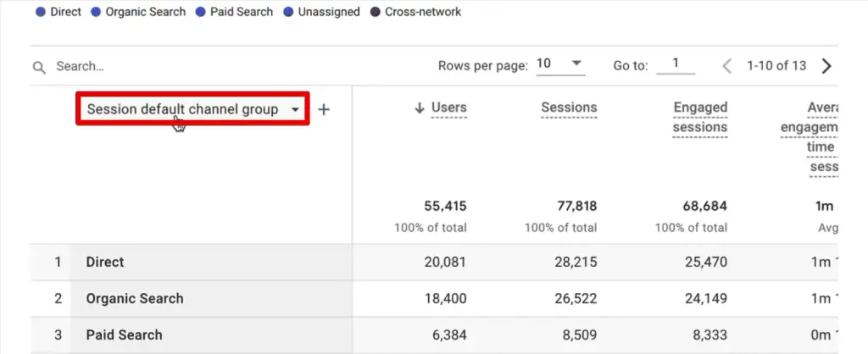
Task: Go to next page of results
Action: tap(826, 66)
